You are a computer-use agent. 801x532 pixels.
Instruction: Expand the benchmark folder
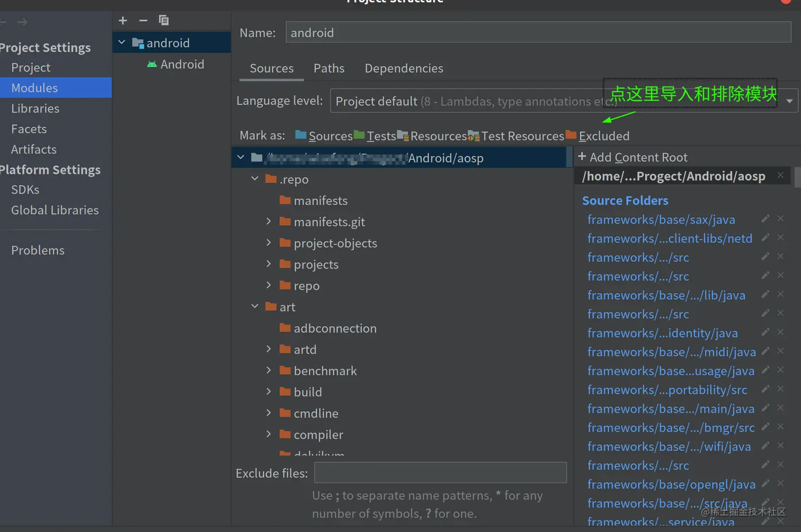(x=269, y=370)
